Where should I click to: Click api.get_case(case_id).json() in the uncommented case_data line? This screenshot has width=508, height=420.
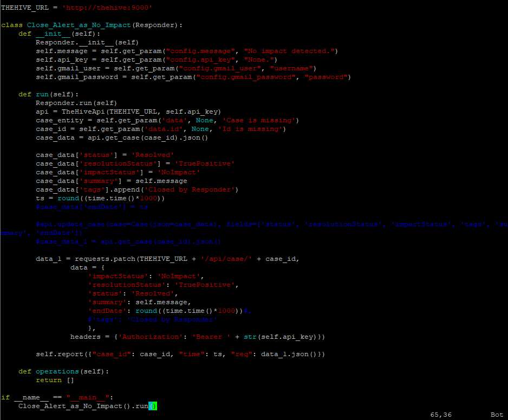point(148,137)
